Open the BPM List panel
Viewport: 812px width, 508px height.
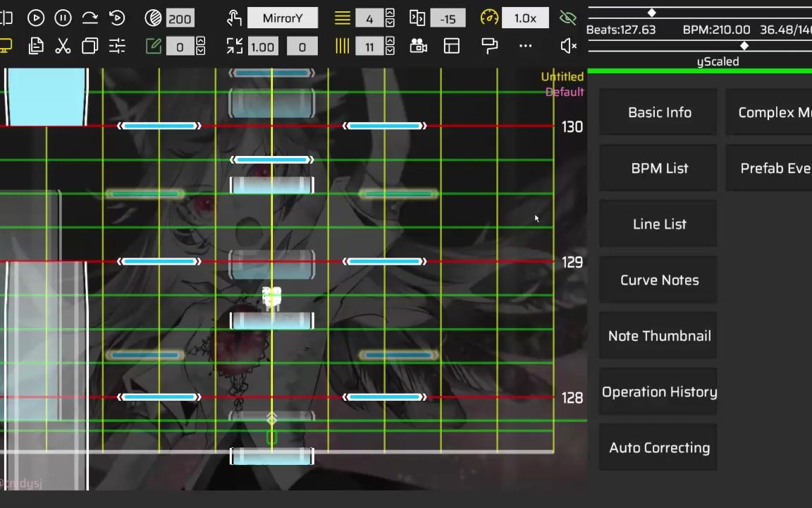(659, 168)
